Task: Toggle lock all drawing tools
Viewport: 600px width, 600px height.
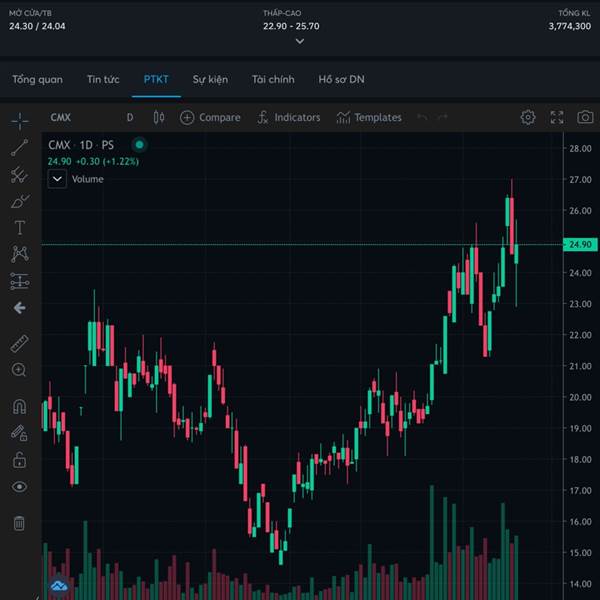Action: click(x=20, y=460)
